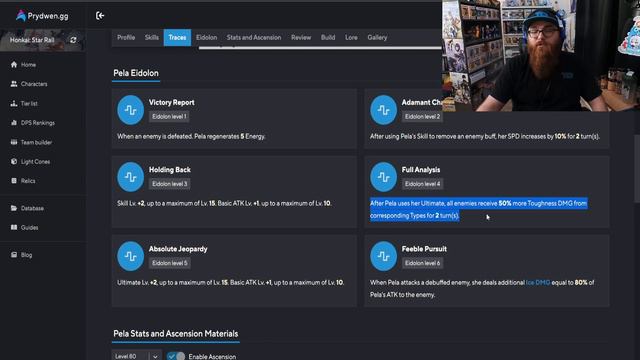This screenshot has height=360, width=640.
Task: Open the Lore tab
Action: click(351, 38)
